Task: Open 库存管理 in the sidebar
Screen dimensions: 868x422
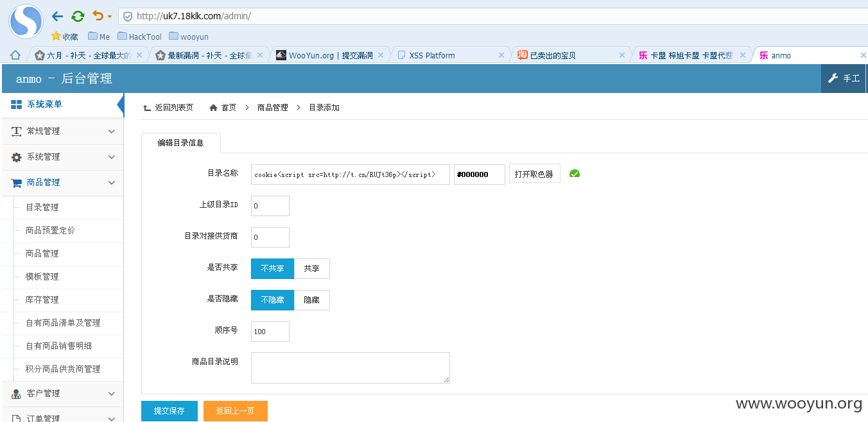Action: [42, 300]
